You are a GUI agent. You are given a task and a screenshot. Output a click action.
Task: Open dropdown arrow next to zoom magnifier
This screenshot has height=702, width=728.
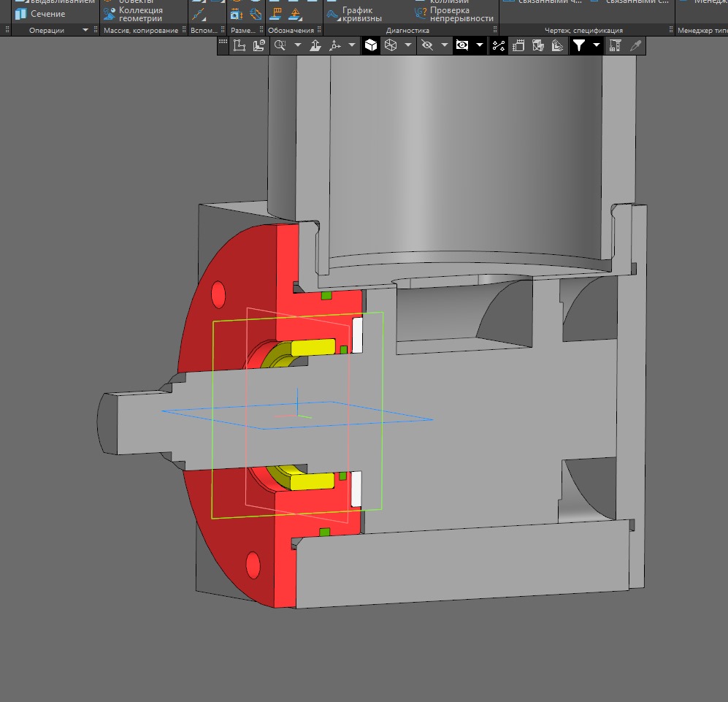tap(297, 45)
